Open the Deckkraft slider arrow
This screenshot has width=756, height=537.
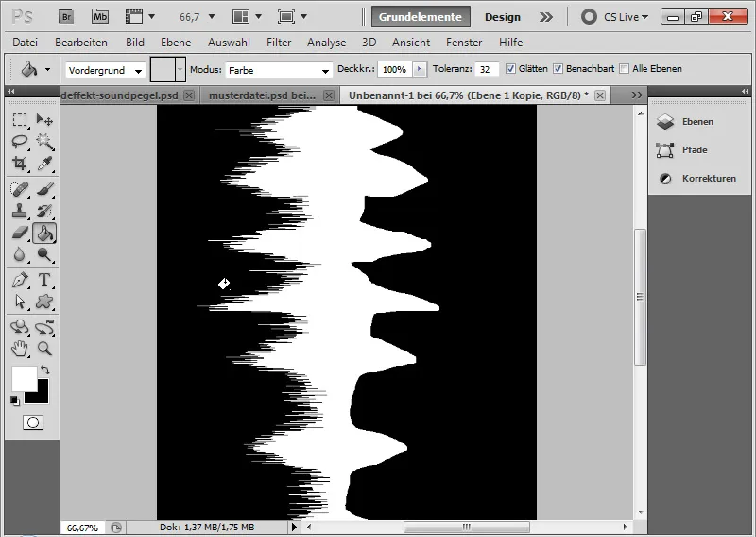click(x=420, y=70)
